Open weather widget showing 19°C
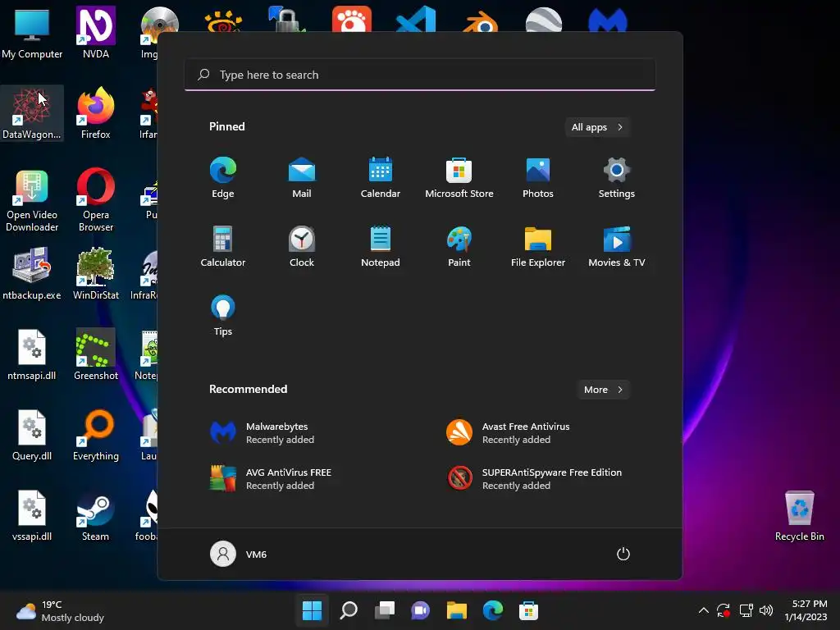This screenshot has height=630, width=840. [60, 610]
